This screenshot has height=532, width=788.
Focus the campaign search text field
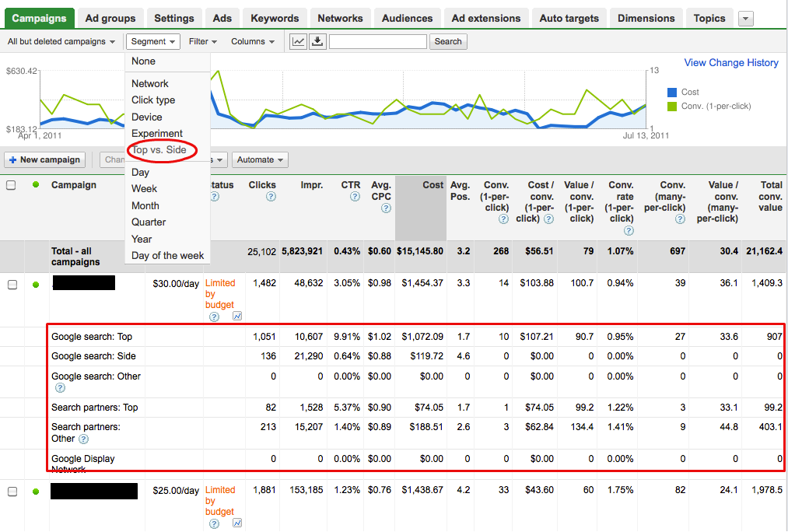click(x=378, y=42)
